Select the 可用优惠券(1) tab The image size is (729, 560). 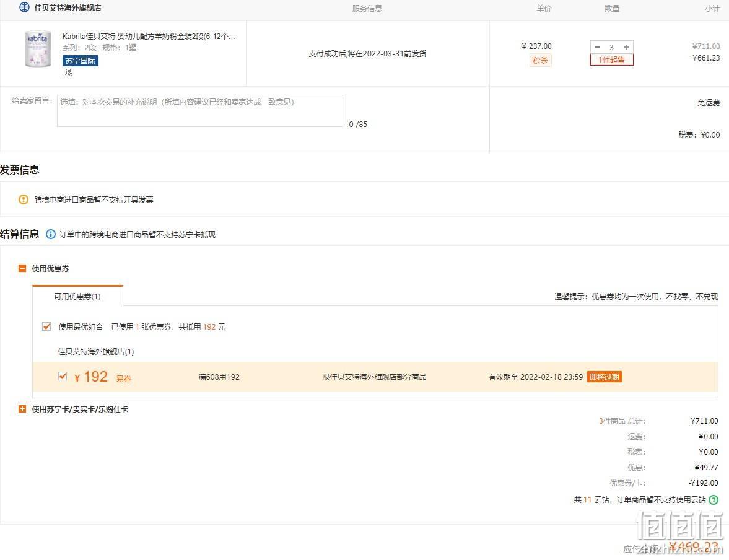pos(77,296)
